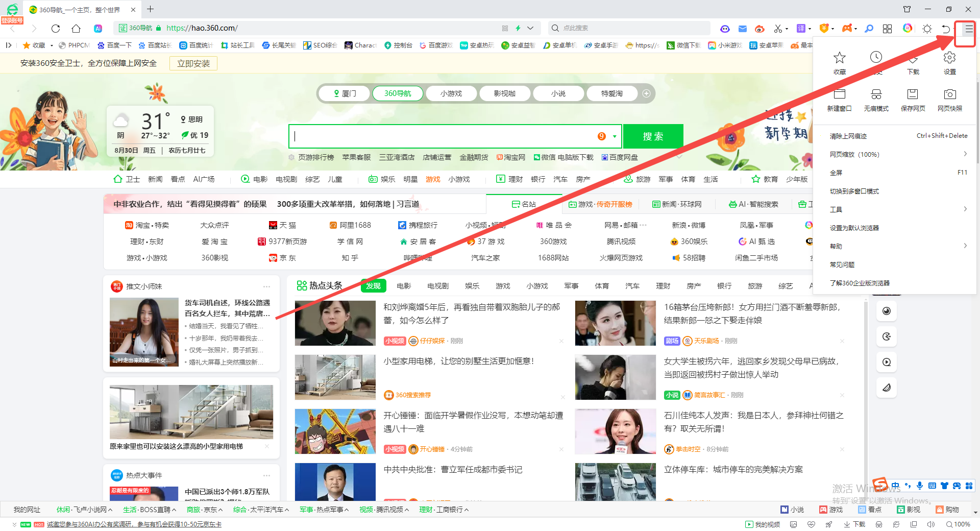This screenshot has width=980, height=531.
Task: Open 收藏 star in the menu panel
Action: tap(840, 63)
